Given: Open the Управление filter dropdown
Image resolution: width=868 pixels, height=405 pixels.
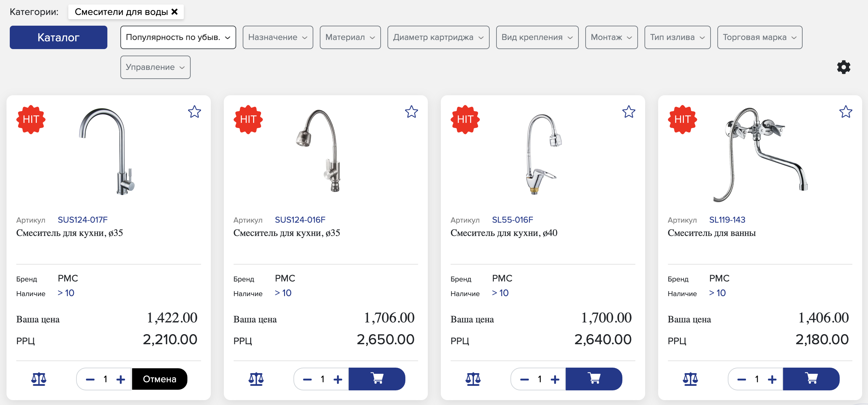Looking at the screenshot, I should [x=155, y=67].
